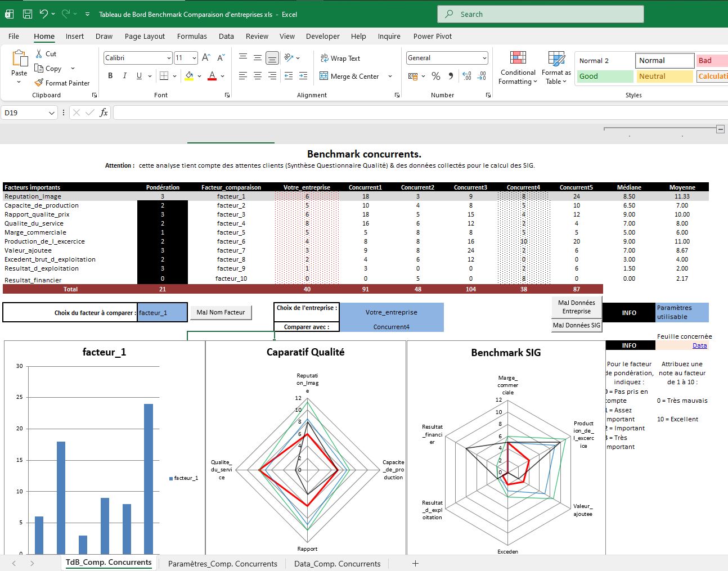Apply the Neutral cell style

(664, 76)
